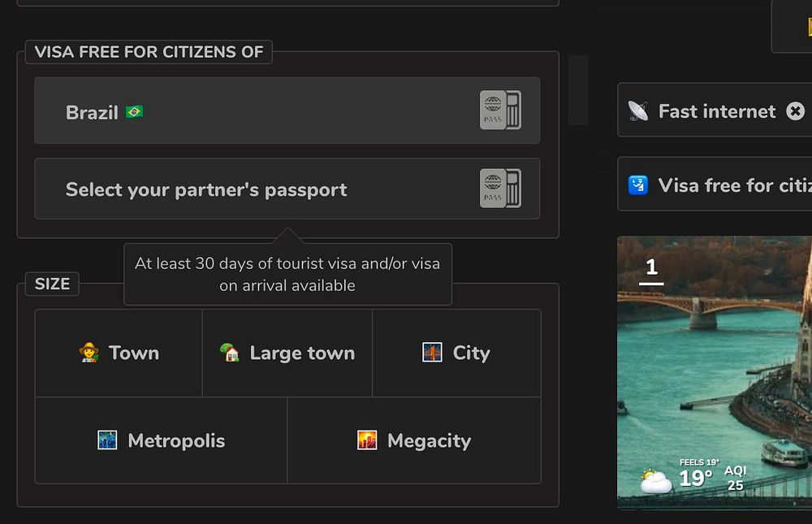Click the sunset skyline icon beside Megacity
Screen dimensions: 812x524
point(367,440)
